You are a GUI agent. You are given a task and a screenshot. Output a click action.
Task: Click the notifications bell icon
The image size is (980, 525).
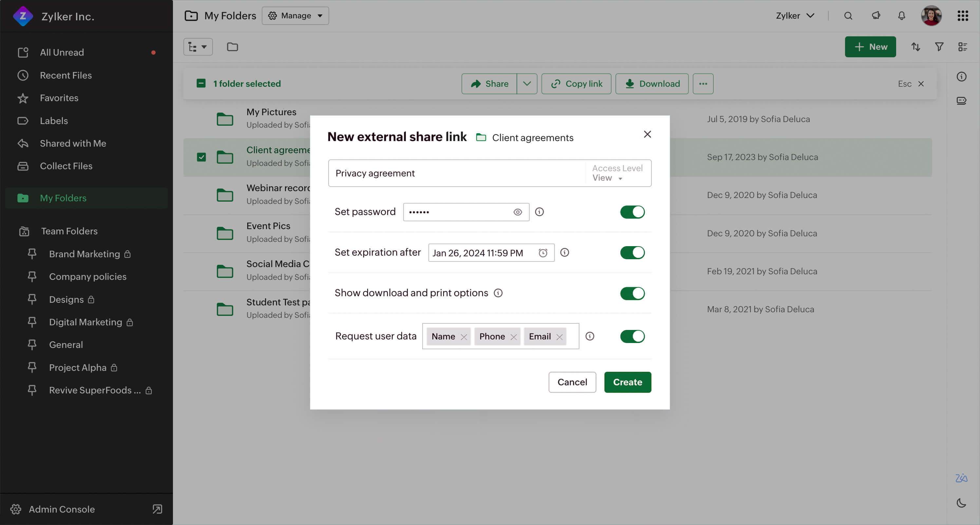(x=902, y=15)
